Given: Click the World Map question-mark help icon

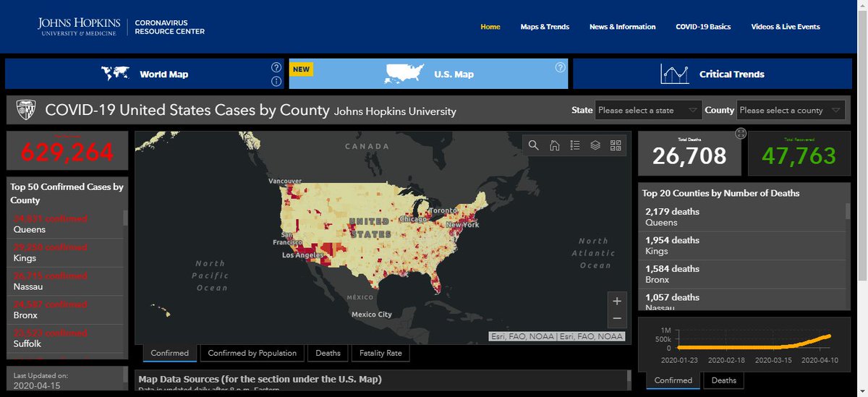Looking at the screenshot, I should tap(276, 67).
